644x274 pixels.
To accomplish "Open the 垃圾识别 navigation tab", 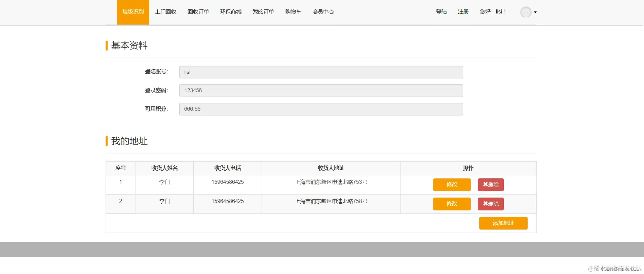I will pos(133,12).
